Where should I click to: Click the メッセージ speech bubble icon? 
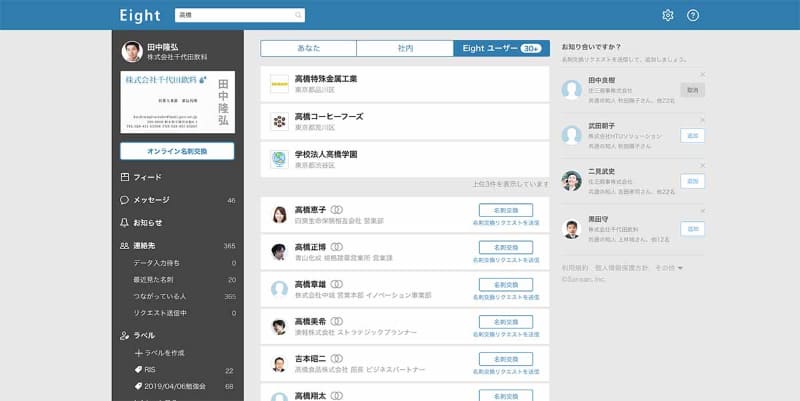tap(124, 200)
